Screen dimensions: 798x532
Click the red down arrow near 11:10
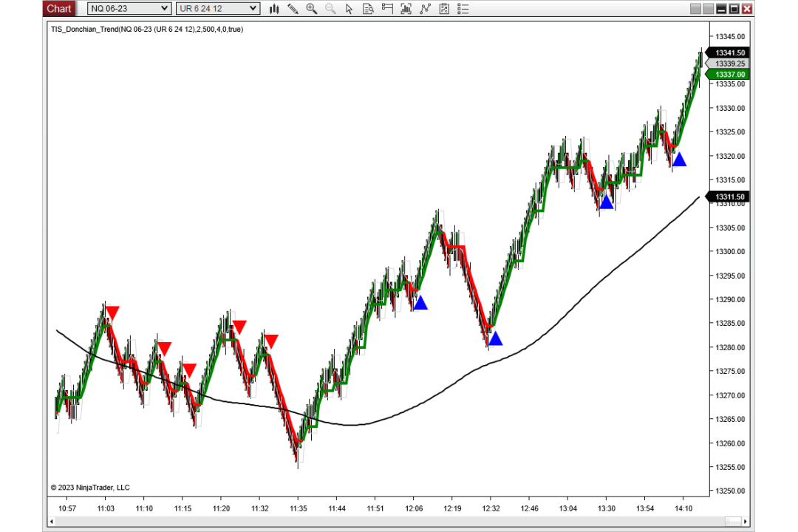pos(164,349)
